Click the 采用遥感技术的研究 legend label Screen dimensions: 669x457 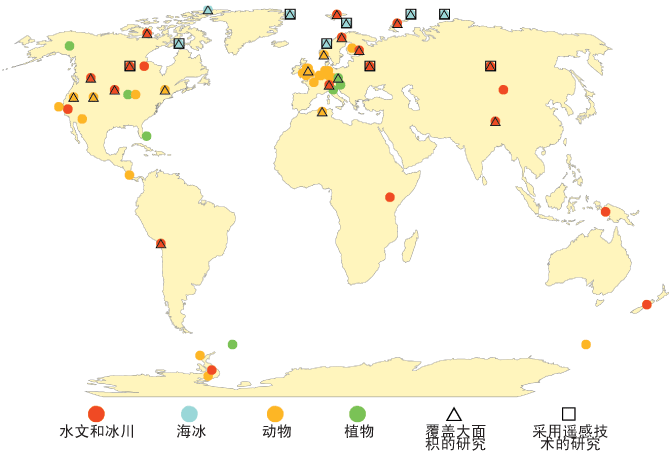pyautogui.click(x=569, y=437)
